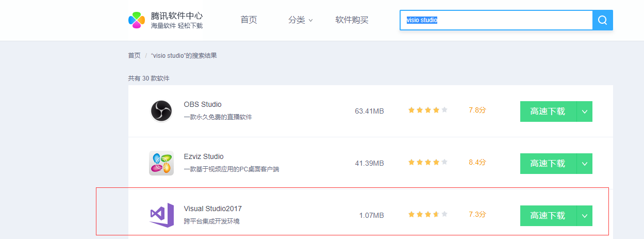
Task: Expand download options for OBS Studio
Action: point(584,111)
